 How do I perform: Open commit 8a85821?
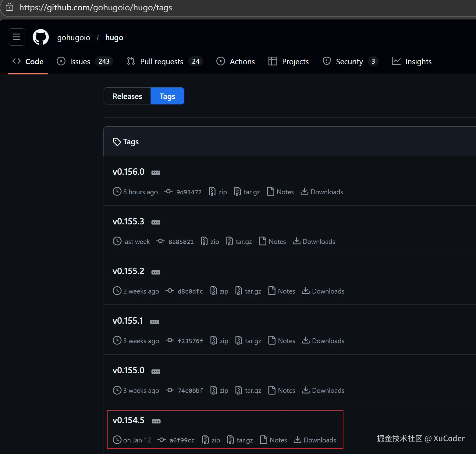click(x=175, y=241)
